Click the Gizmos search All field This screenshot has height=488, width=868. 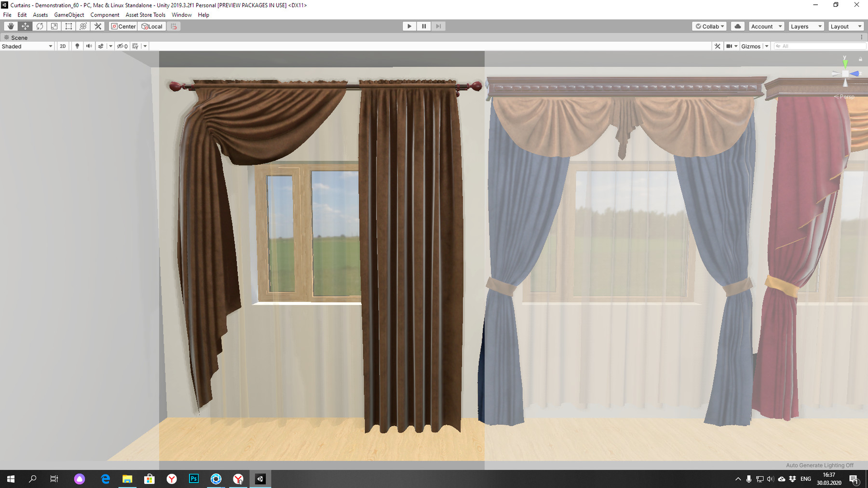820,46
